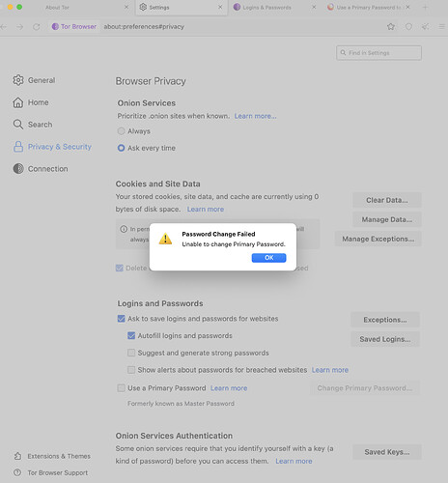Click the help icon beside Tor Browser Support
Viewport: 448px width, 483px height.
17,472
